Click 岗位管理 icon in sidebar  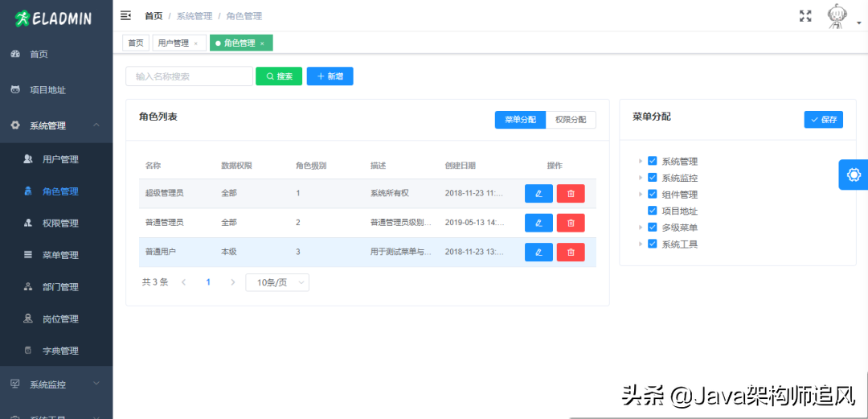tap(28, 318)
